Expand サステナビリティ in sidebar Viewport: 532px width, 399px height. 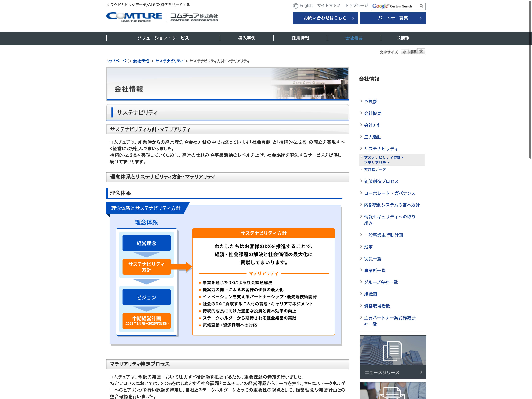(x=381, y=149)
